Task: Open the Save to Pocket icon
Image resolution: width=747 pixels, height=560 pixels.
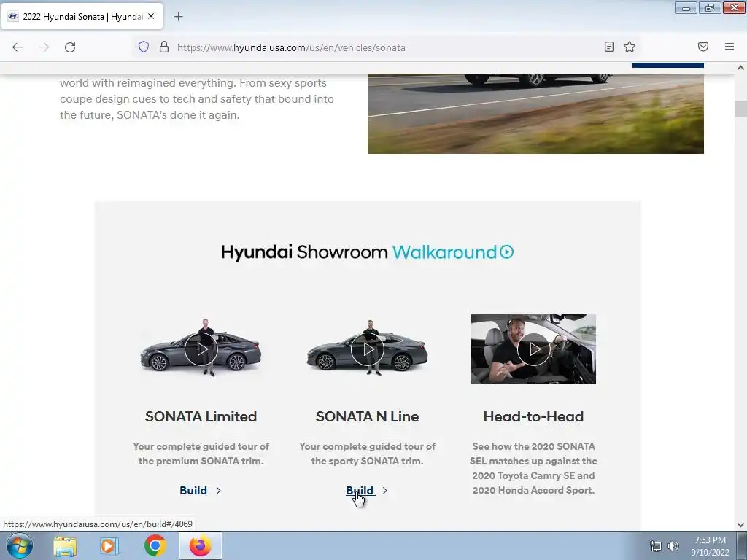Action: (x=703, y=47)
